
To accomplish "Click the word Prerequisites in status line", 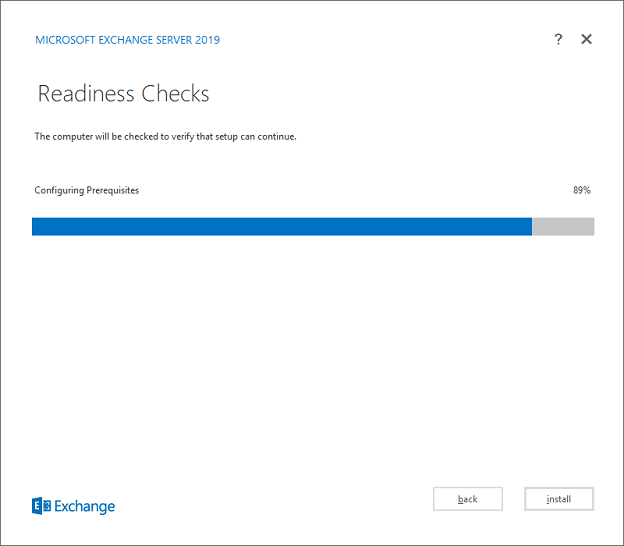I will click(112, 190).
